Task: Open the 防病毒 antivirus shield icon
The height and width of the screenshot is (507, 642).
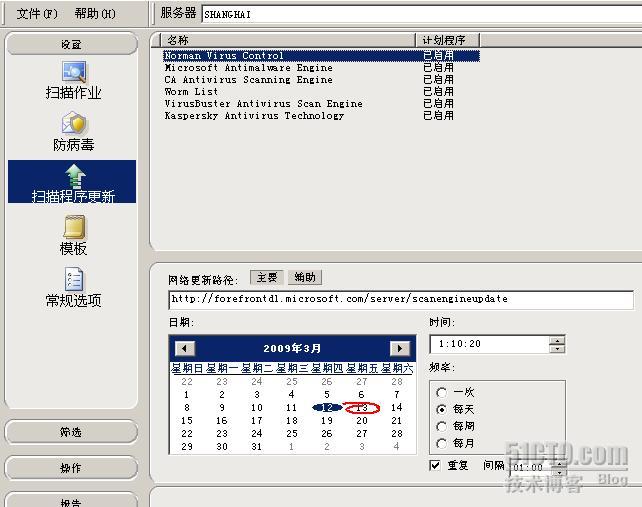Action: click(x=74, y=132)
